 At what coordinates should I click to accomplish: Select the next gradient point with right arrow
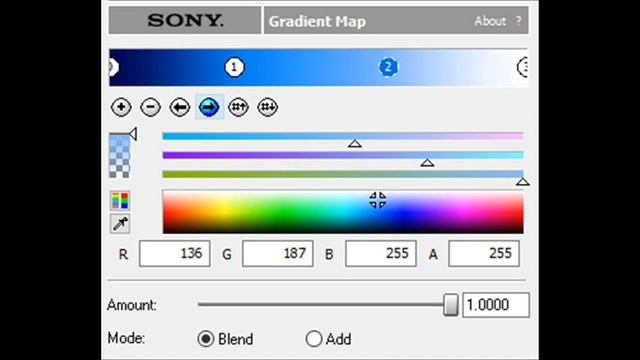point(209,107)
